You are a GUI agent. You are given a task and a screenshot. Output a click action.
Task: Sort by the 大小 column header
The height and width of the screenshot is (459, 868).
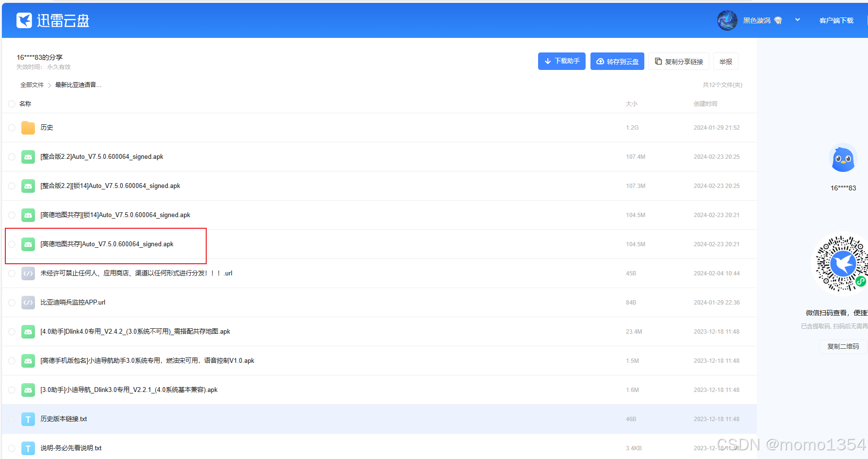pos(632,104)
